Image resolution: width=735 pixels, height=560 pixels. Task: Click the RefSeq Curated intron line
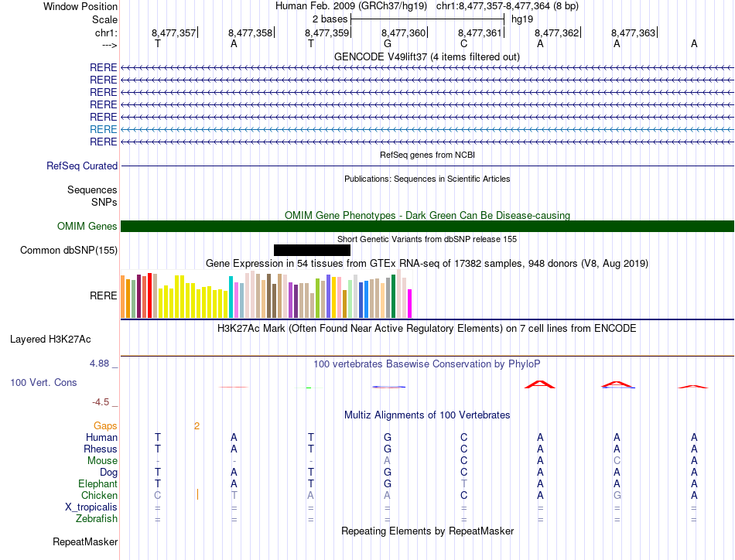click(x=427, y=166)
